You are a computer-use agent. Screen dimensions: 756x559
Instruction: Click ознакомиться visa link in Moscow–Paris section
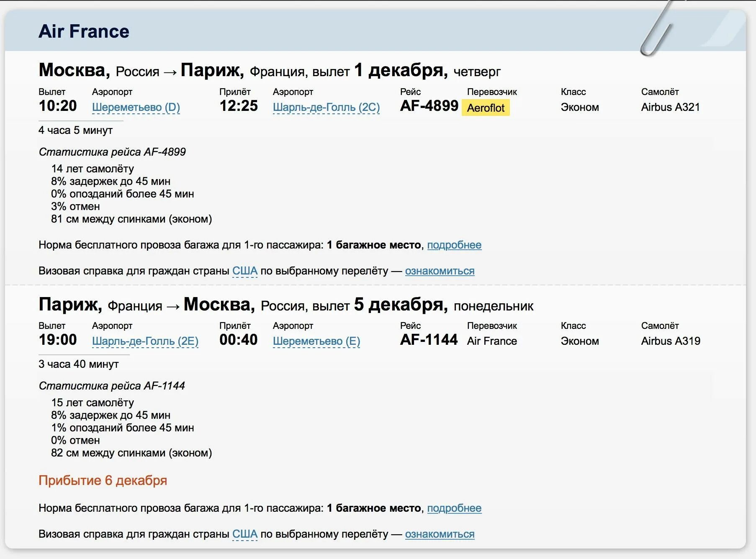[440, 271]
